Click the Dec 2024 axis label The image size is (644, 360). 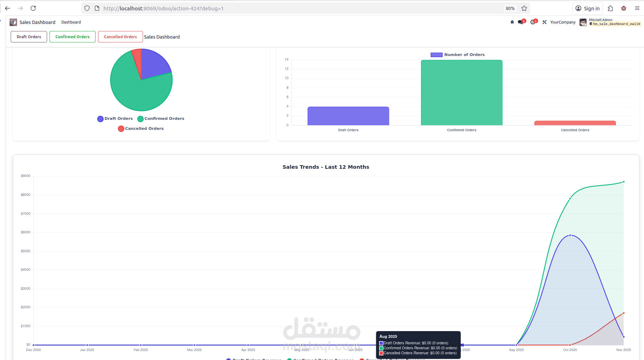point(34,350)
